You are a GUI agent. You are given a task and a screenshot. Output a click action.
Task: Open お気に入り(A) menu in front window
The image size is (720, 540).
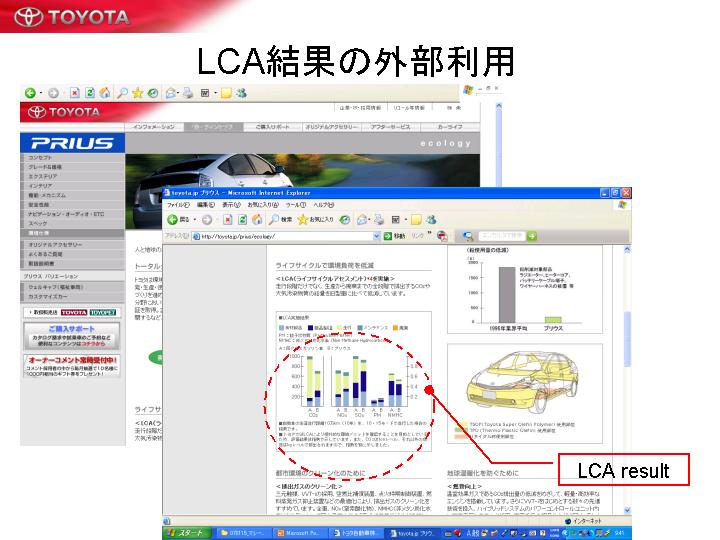click(263, 205)
